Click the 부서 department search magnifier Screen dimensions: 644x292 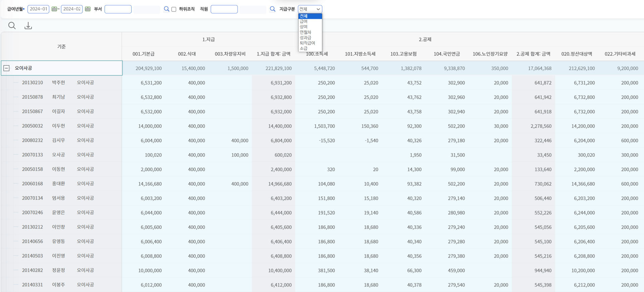click(x=166, y=9)
